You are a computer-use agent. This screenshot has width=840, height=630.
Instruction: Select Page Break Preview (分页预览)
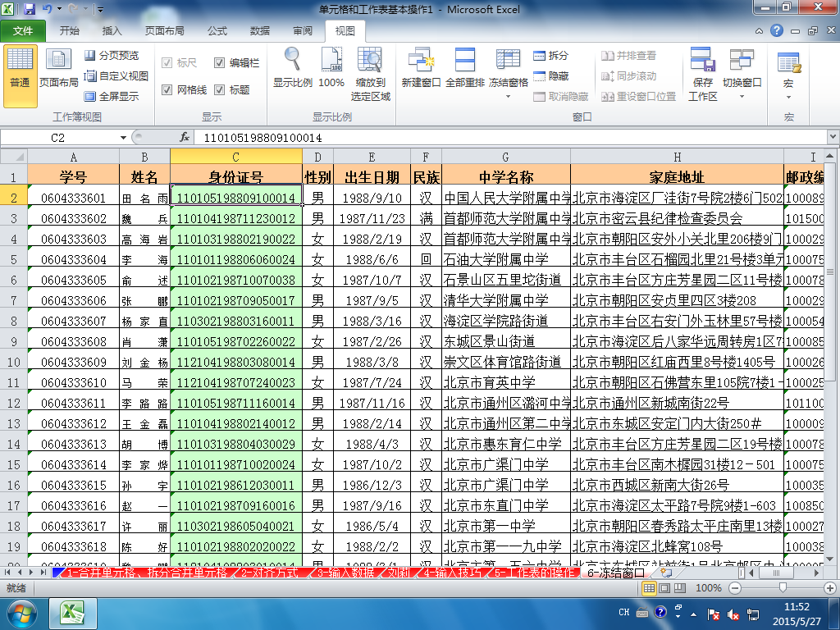click(112, 55)
